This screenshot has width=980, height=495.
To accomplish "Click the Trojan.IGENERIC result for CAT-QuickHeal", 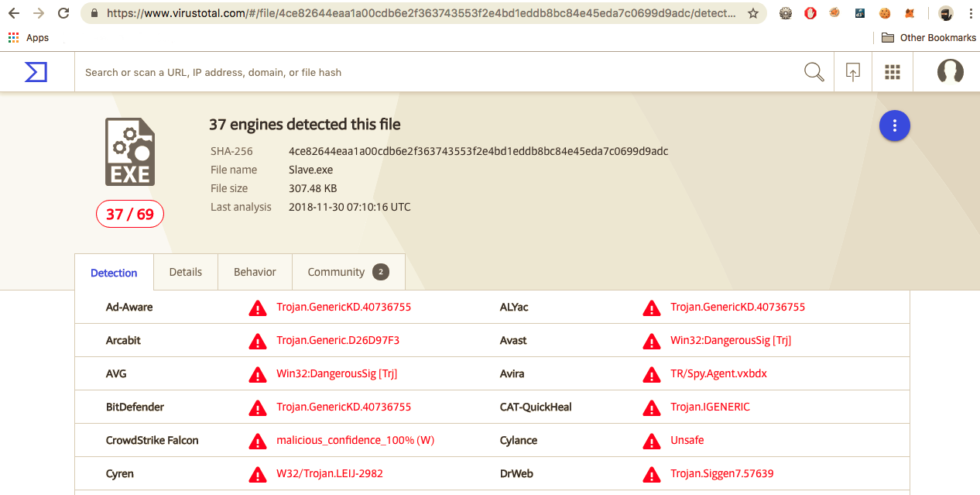I will [x=710, y=407].
